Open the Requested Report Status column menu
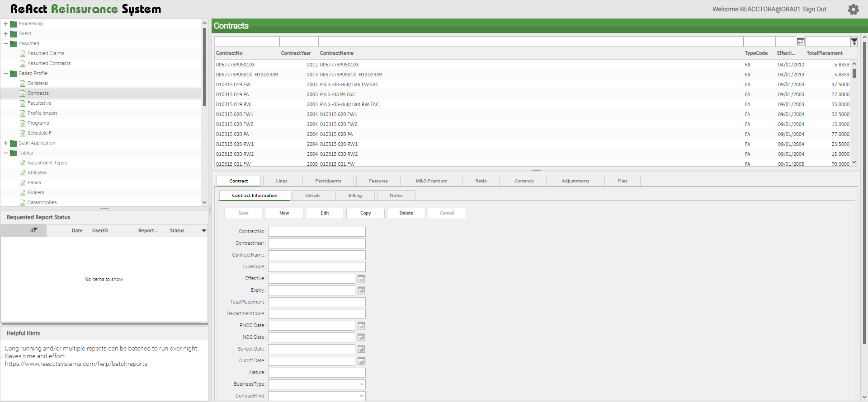 pos(204,231)
